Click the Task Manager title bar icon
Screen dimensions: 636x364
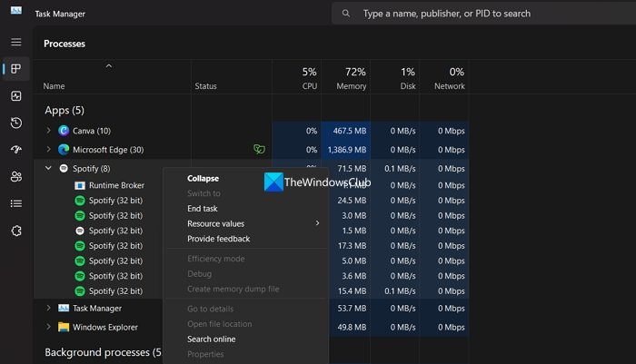(x=16, y=10)
